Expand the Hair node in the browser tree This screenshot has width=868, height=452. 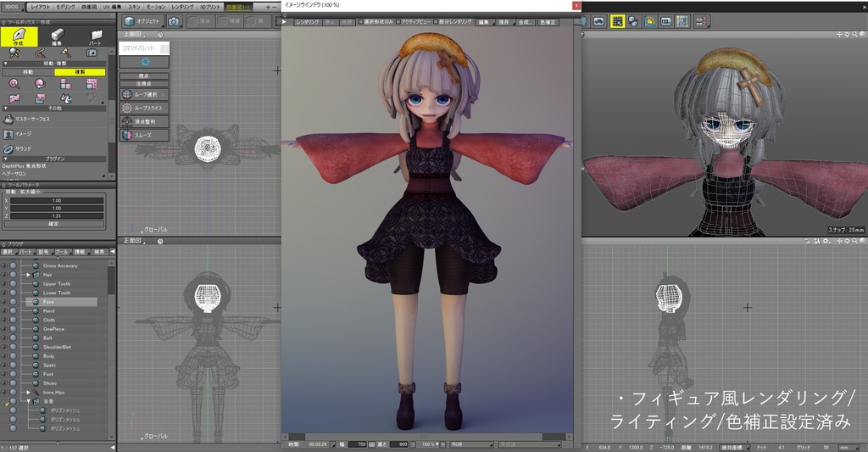click(29, 275)
